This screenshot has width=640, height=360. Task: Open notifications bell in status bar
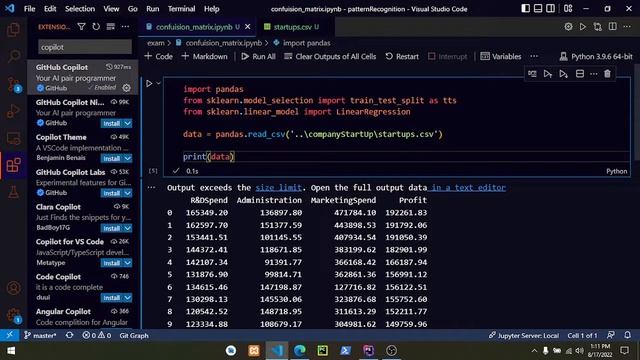(627, 335)
